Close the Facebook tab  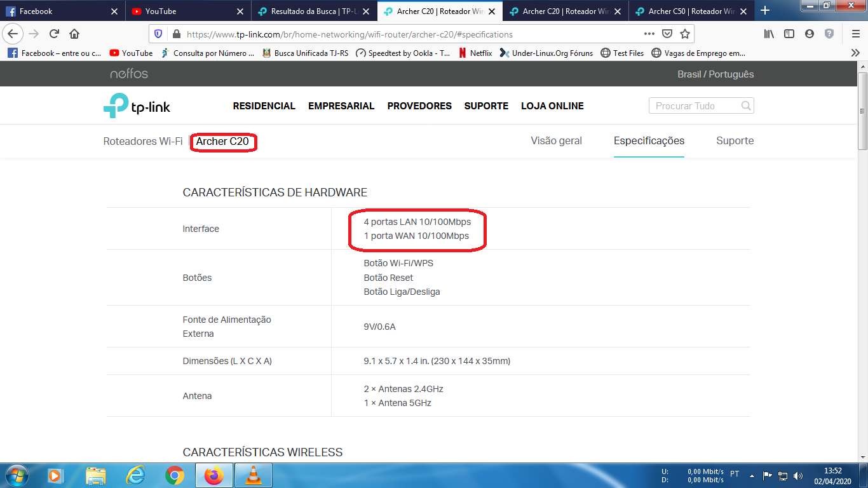pyautogui.click(x=114, y=11)
